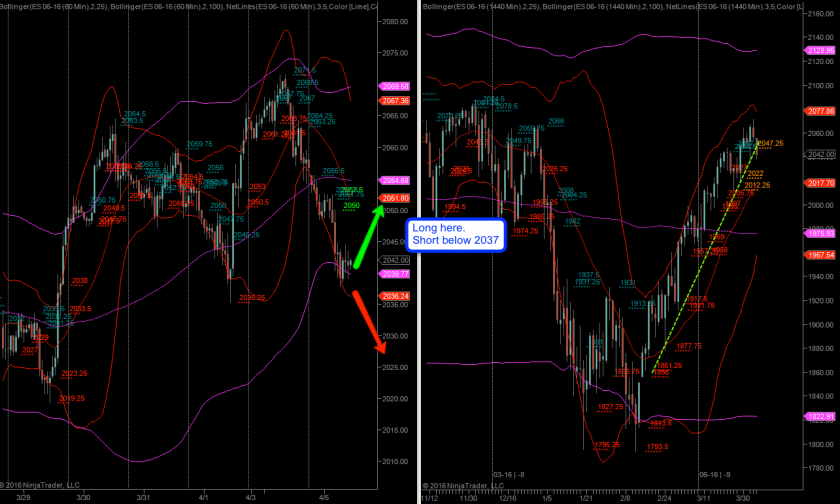The height and width of the screenshot is (504, 840).
Task: Select the magenta 2039.77 price marker
Action: [x=395, y=274]
